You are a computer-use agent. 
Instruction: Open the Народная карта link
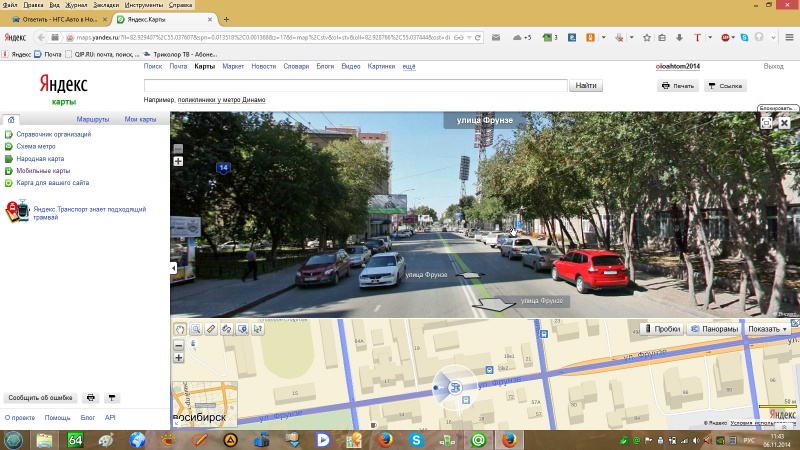(x=40, y=159)
